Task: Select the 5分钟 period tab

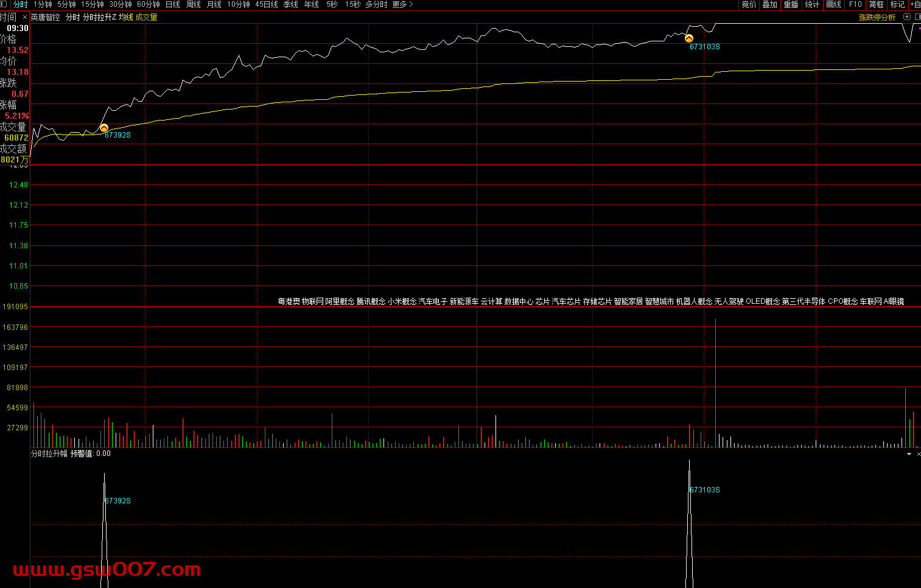Action: [x=66, y=4]
